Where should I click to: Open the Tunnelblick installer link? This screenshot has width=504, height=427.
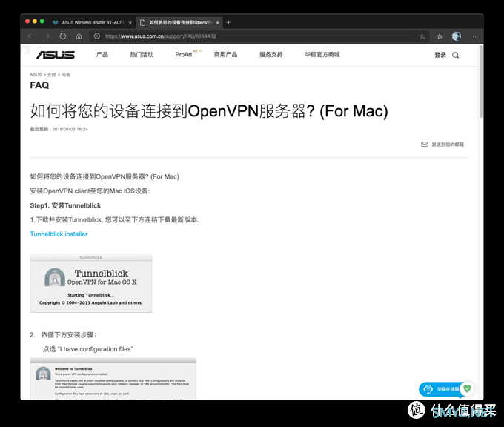coord(59,234)
